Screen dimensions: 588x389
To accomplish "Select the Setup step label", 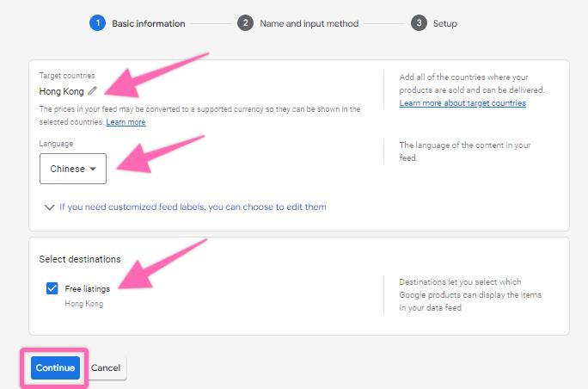I will [x=445, y=23].
